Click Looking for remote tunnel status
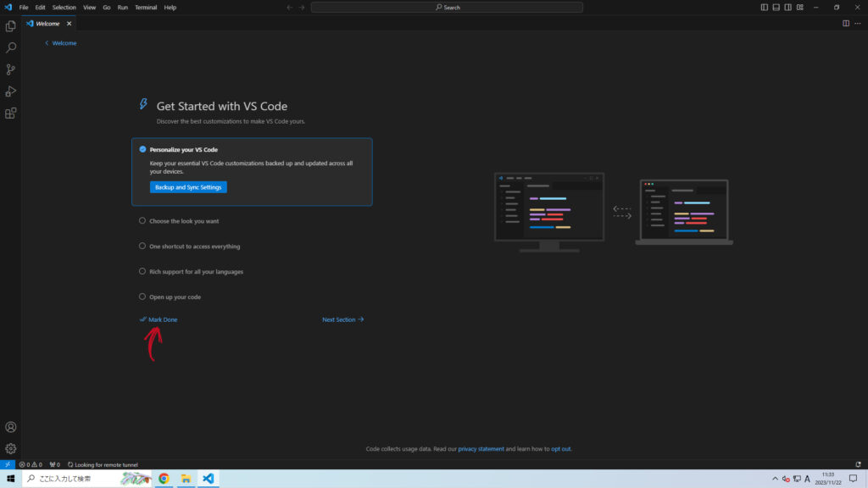Viewport: 868px width, 488px height. pyautogui.click(x=103, y=465)
